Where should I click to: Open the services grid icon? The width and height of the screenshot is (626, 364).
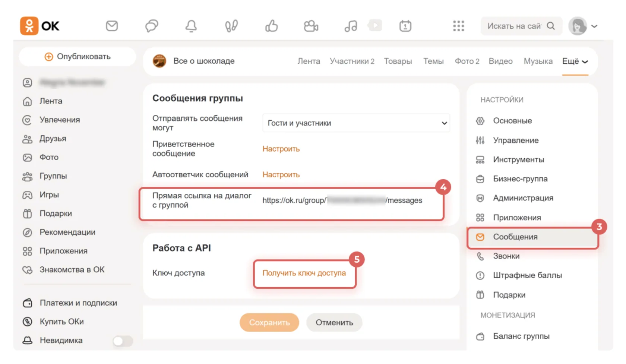click(x=459, y=26)
